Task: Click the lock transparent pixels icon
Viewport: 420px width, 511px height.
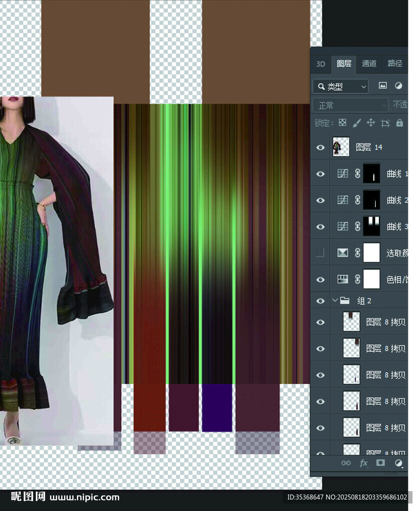Action: (x=343, y=123)
